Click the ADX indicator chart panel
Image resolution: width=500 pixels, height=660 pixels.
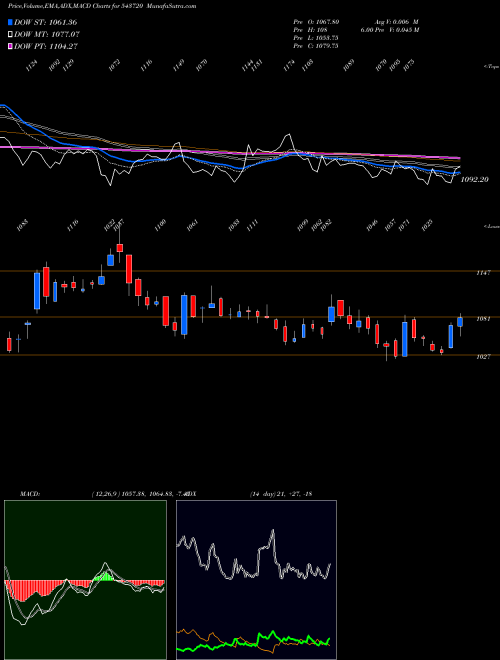click(256, 580)
